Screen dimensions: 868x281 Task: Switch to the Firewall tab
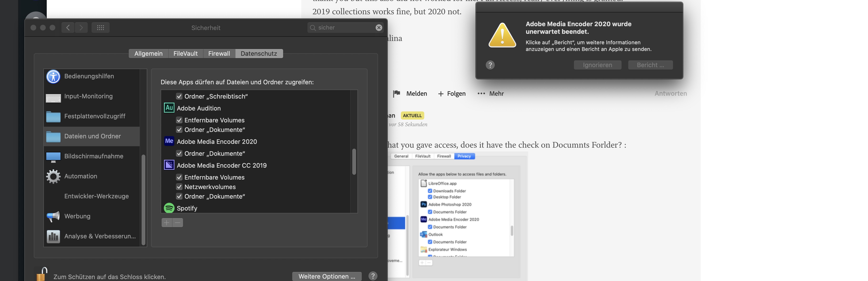pyautogui.click(x=219, y=54)
